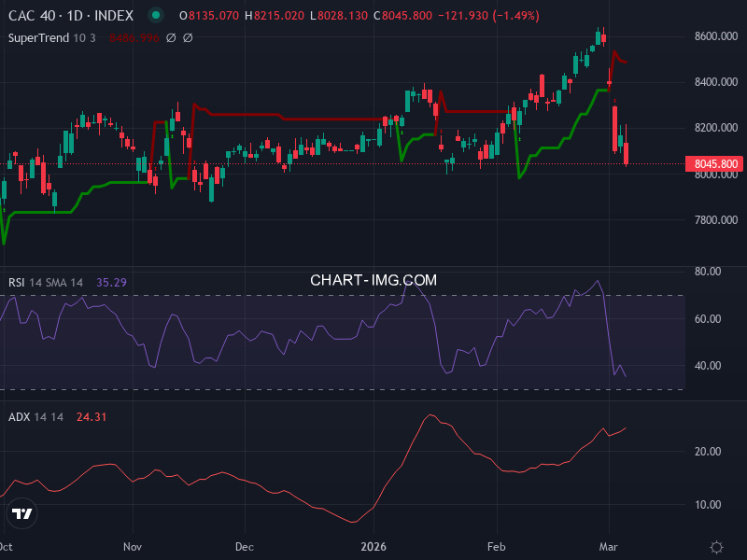Open the CAC 40 symbol selector
747x560 pixels.
point(31,16)
